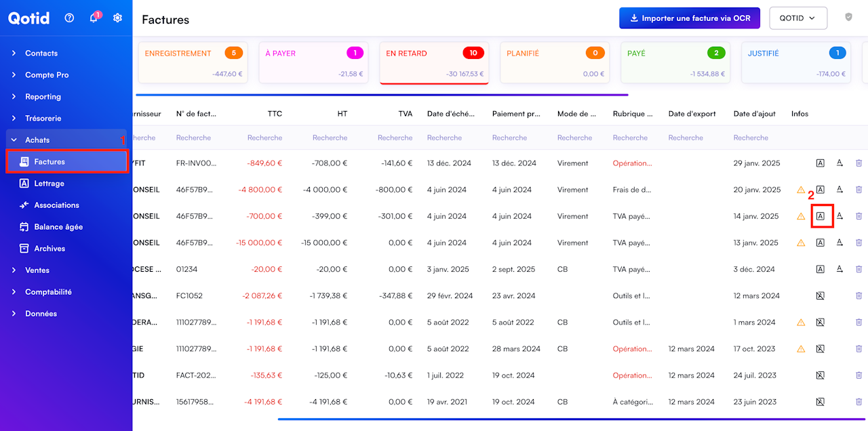The image size is (868, 431).
Task: Expand the Comptabilité sidebar section
Action: coord(48,292)
